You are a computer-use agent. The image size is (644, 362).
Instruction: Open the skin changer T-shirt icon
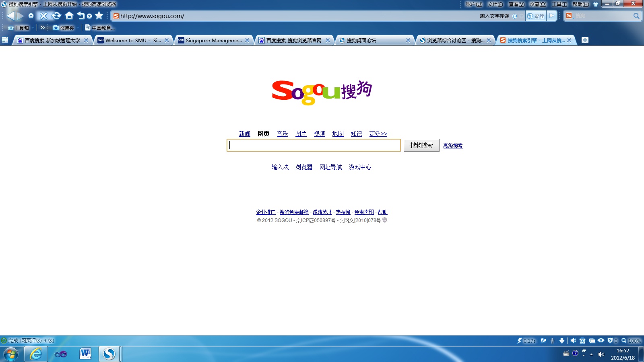click(x=596, y=4)
